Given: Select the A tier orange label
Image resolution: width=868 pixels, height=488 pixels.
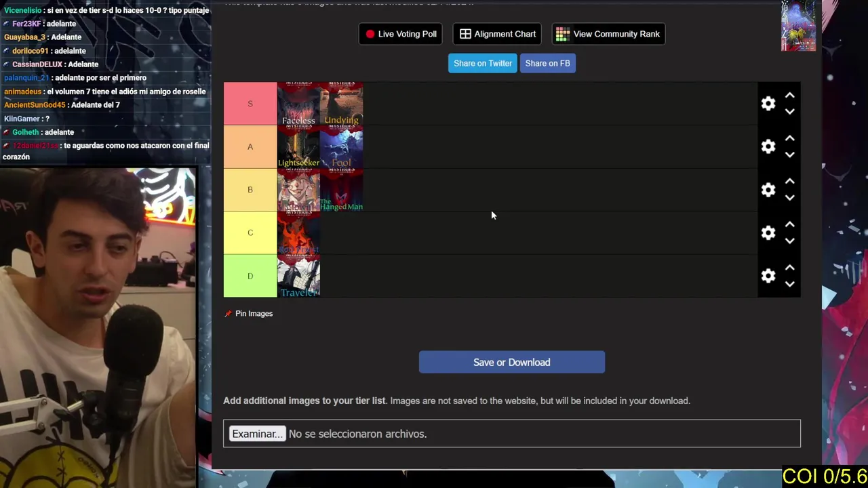Looking at the screenshot, I should click(x=250, y=146).
